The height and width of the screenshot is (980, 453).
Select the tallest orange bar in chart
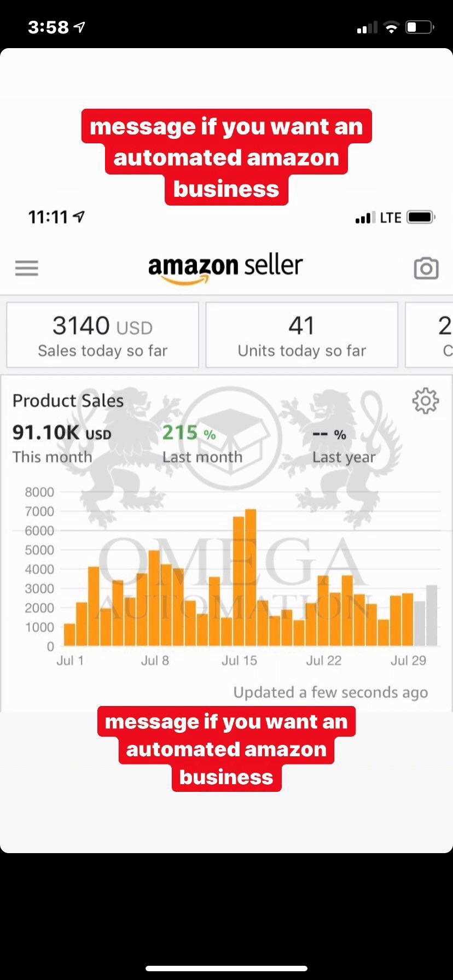click(251, 577)
